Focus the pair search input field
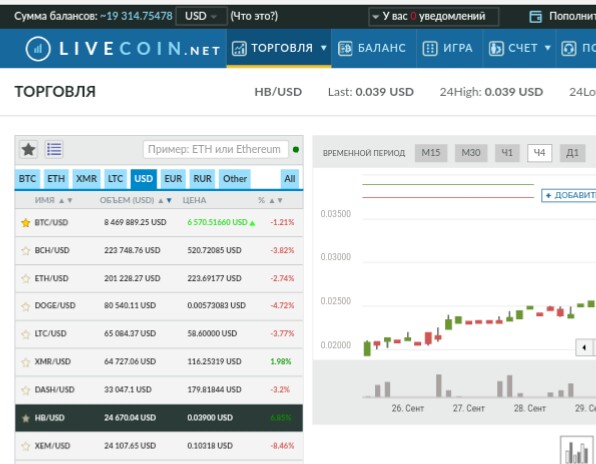 [x=216, y=149]
